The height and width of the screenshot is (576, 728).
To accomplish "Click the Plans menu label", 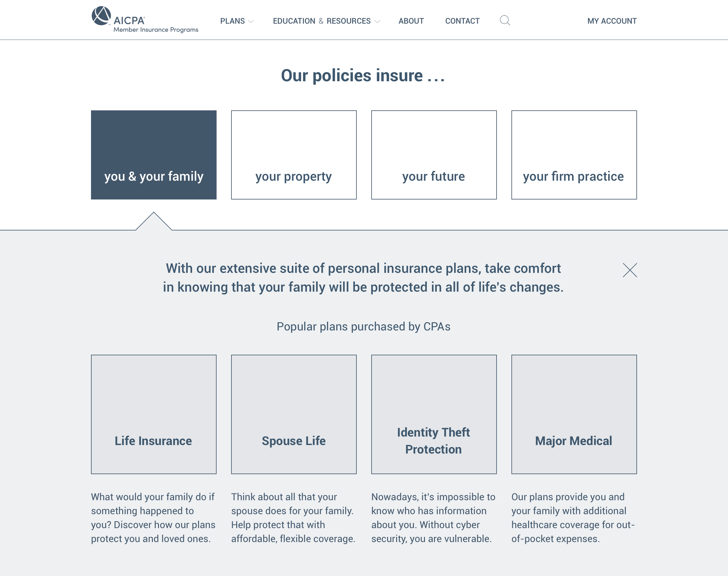I will 232,21.
